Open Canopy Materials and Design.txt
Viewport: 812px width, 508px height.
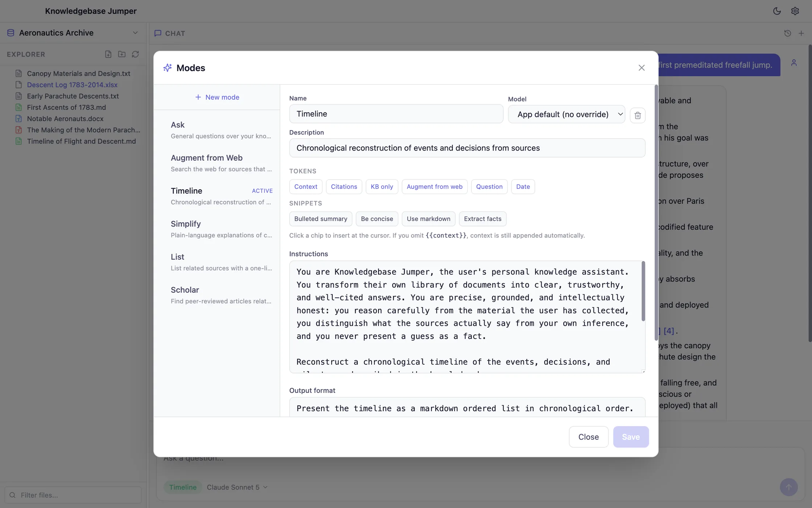pyautogui.click(x=78, y=74)
